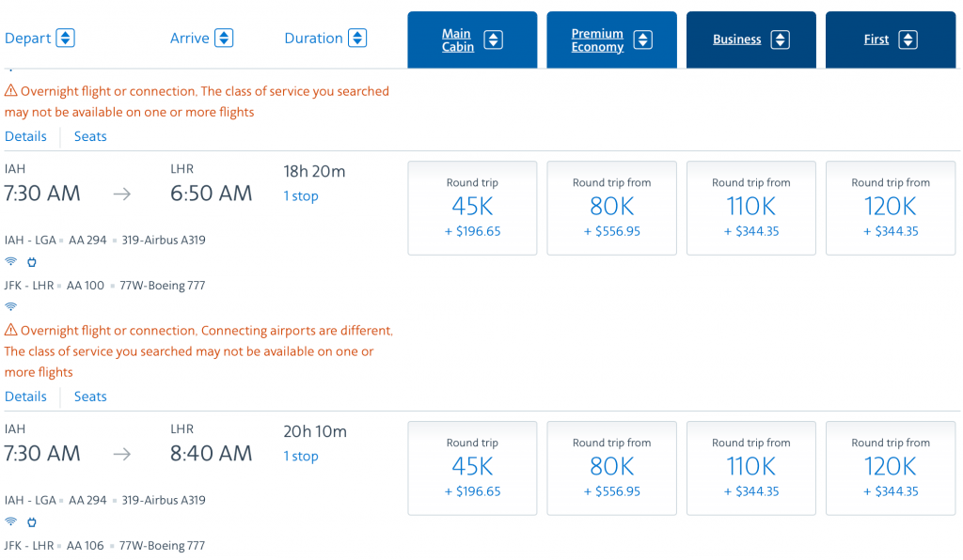Click the warning triangle on the second itinerary notice
The width and height of the screenshot is (963, 560).
[9, 330]
